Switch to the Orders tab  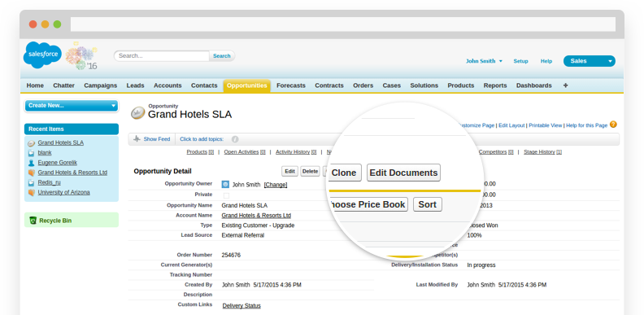point(363,85)
